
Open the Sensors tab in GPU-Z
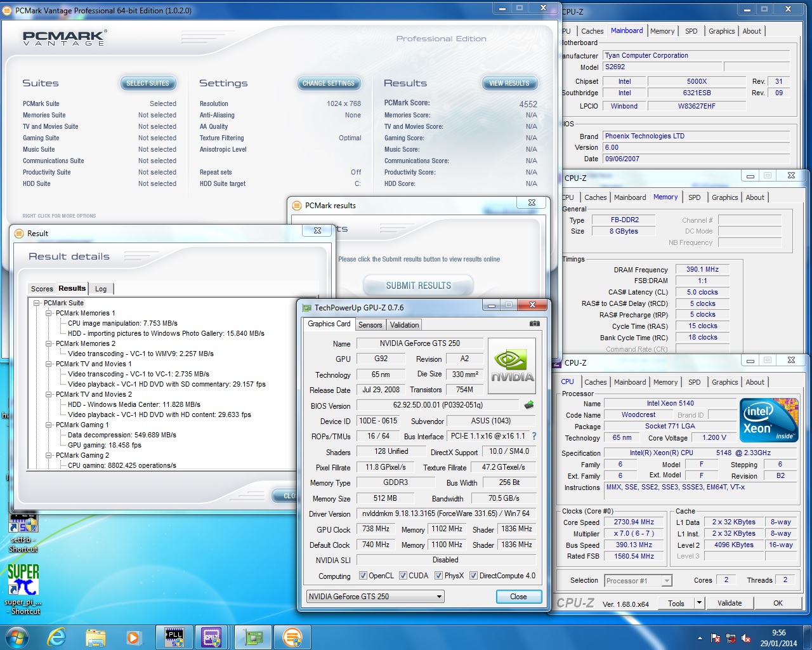pos(370,325)
